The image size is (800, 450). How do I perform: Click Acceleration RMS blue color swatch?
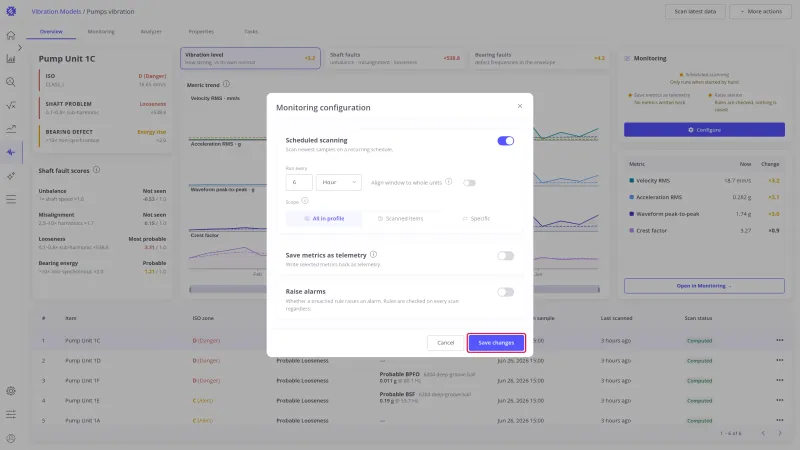(632, 197)
